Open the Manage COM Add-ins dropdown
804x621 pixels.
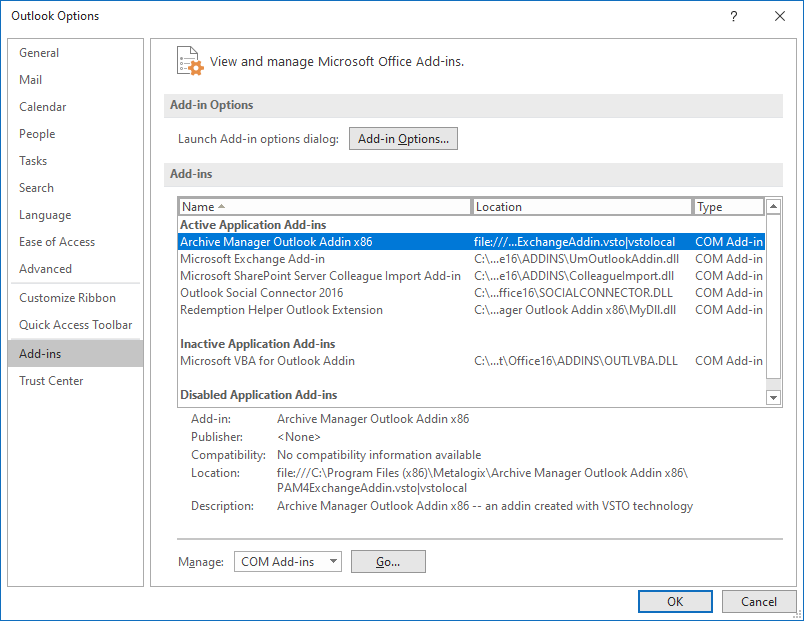(x=288, y=562)
